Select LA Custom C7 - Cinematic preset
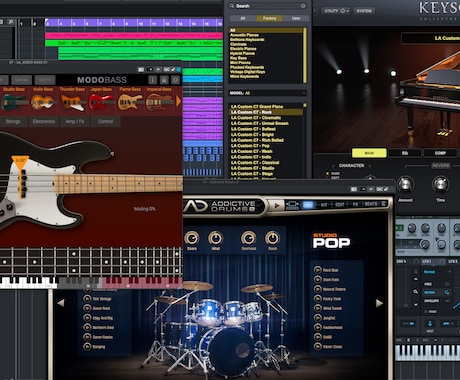Viewport: 460px width, 380px height. (x=256, y=118)
